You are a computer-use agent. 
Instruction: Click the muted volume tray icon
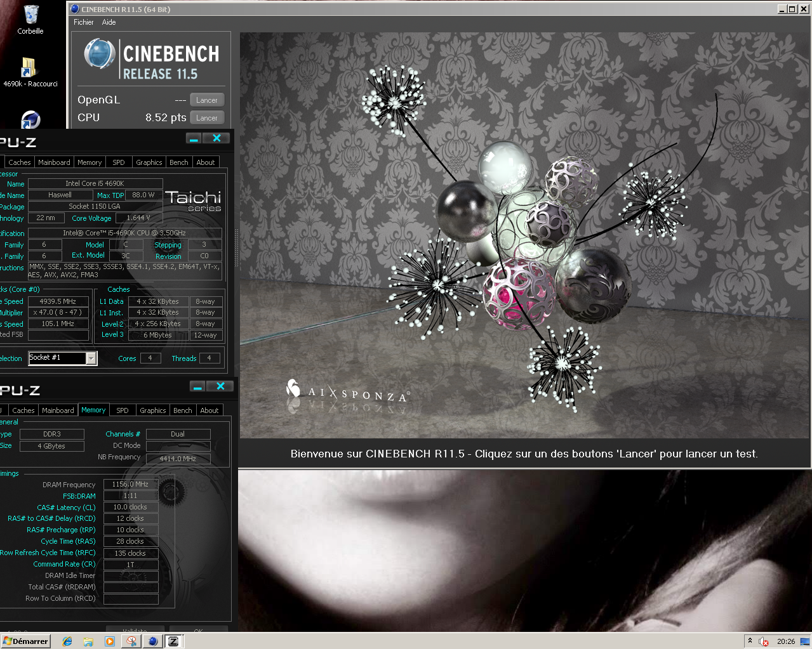pos(764,641)
